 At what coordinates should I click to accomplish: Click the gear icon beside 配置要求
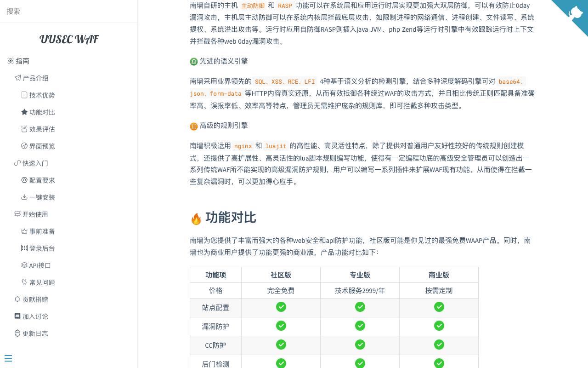pyautogui.click(x=24, y=180)
